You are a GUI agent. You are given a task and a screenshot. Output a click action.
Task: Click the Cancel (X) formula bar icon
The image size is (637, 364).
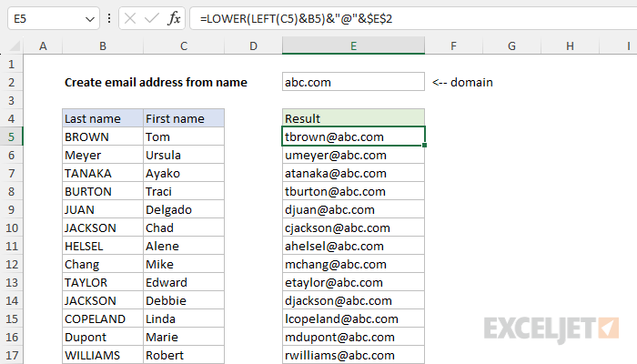click(130, 18)
